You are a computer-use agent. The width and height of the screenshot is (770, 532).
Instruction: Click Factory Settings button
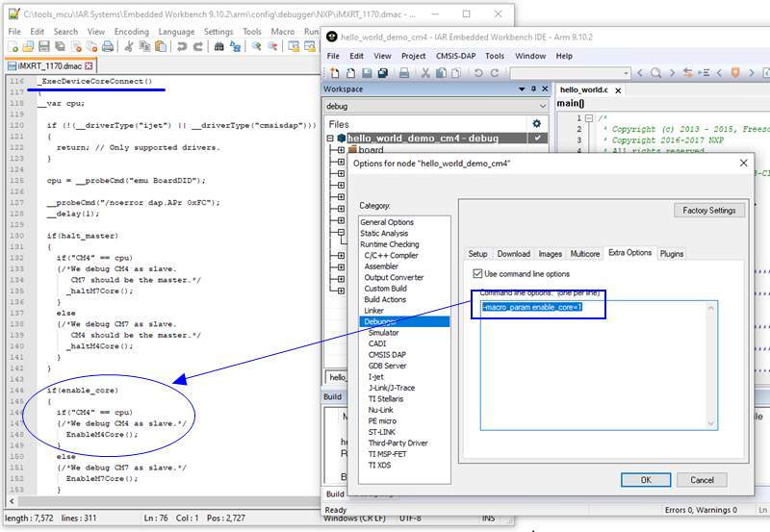[x=709, y=211]
